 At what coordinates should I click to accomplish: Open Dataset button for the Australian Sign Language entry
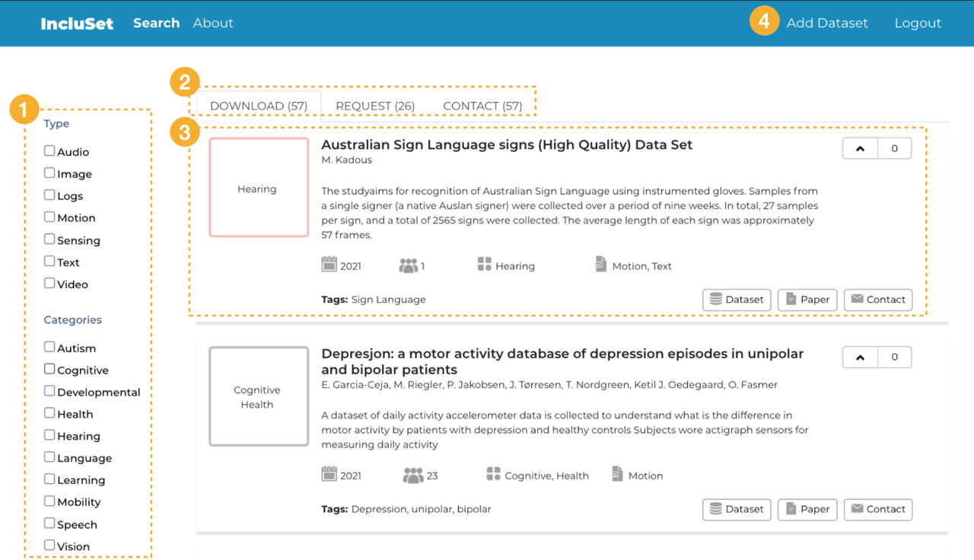coord(737,300)
